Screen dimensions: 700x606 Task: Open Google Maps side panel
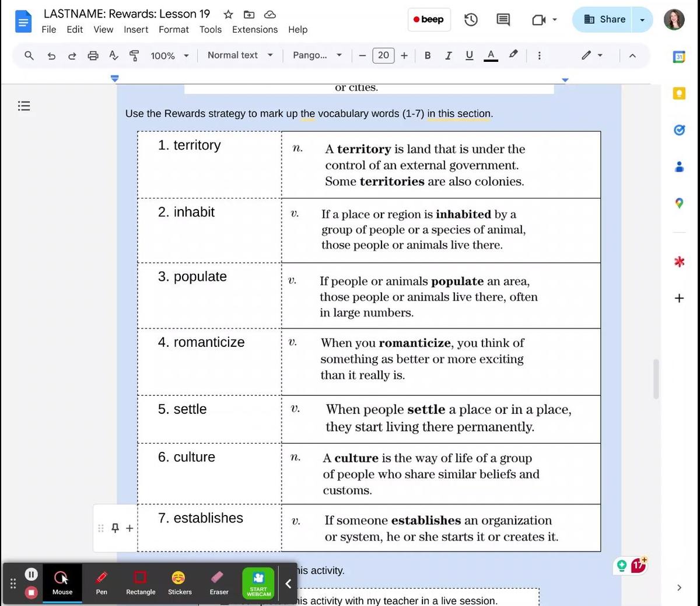pos(679,203)
